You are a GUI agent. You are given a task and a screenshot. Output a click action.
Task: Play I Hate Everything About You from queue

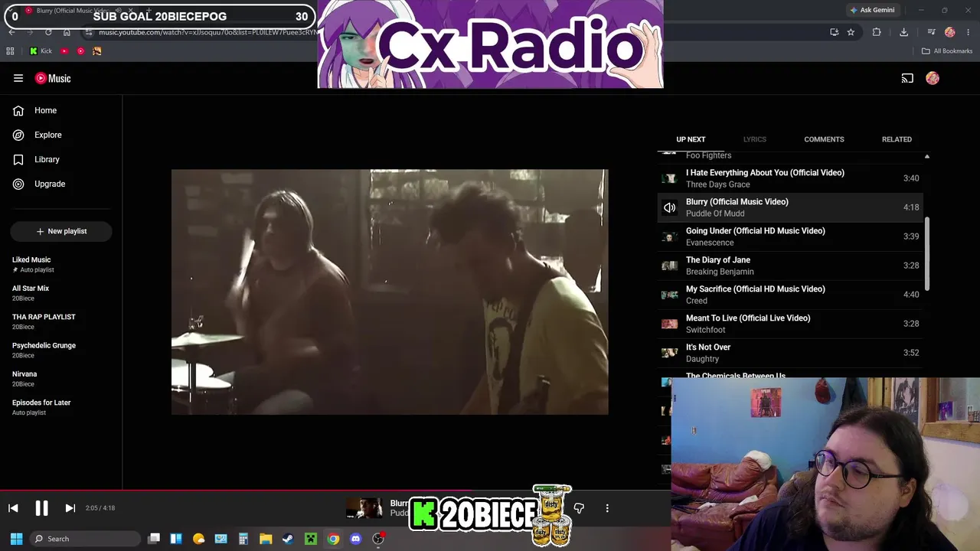[x=789, y=178]
